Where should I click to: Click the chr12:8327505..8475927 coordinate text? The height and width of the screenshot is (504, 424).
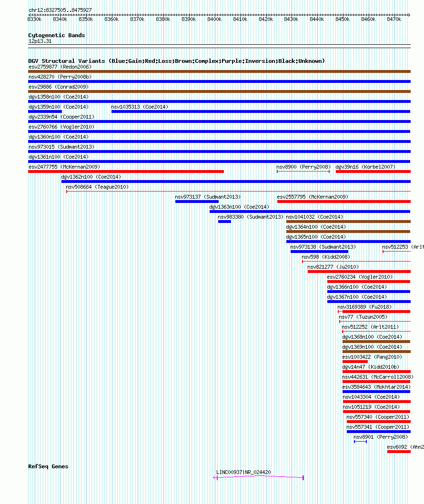point(60,10)
